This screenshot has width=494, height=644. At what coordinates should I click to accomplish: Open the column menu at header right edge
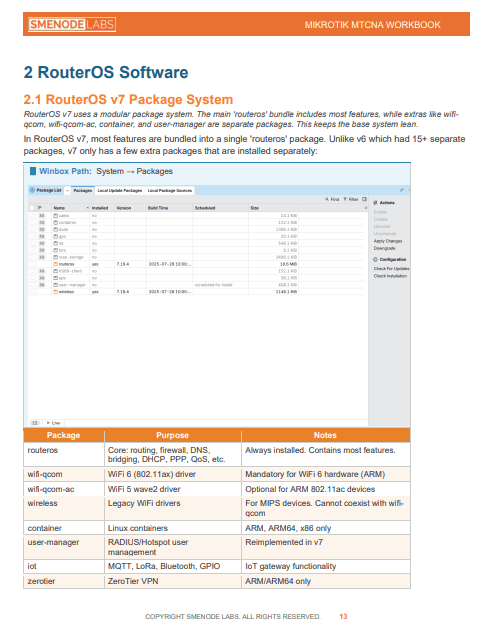365,208
